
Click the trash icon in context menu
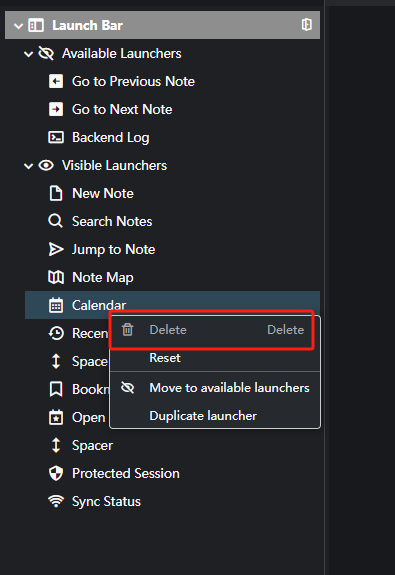pyautogui.click(x=128, y=330)
